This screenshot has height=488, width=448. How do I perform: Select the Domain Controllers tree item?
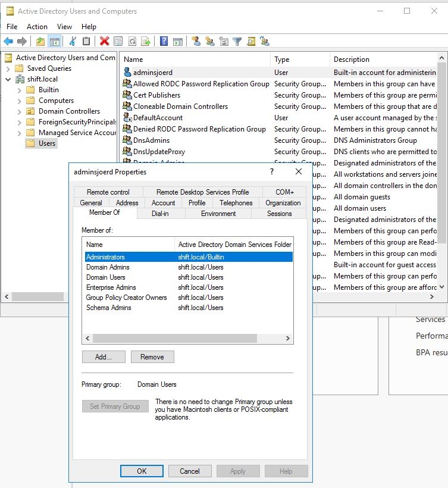click(x=69, y=111)
